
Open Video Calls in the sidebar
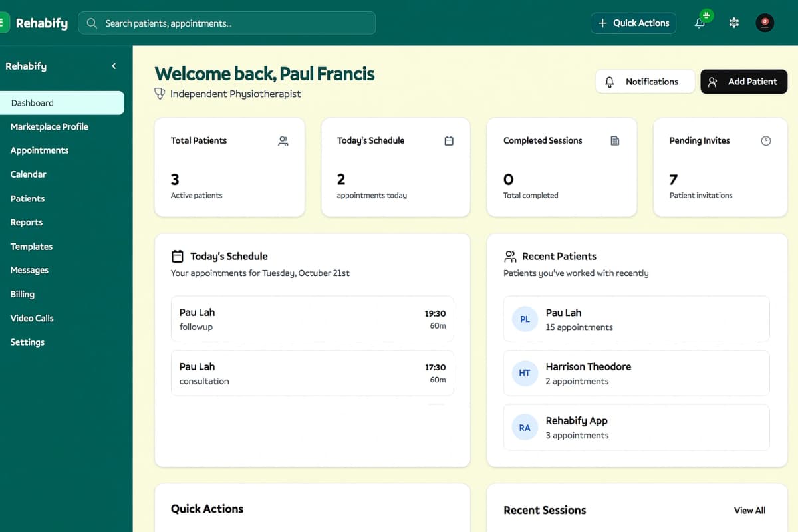point(32,318)
